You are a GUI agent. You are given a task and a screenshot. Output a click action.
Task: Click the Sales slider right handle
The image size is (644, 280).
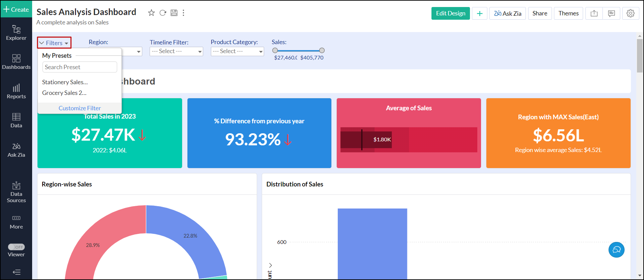point(322,50)
